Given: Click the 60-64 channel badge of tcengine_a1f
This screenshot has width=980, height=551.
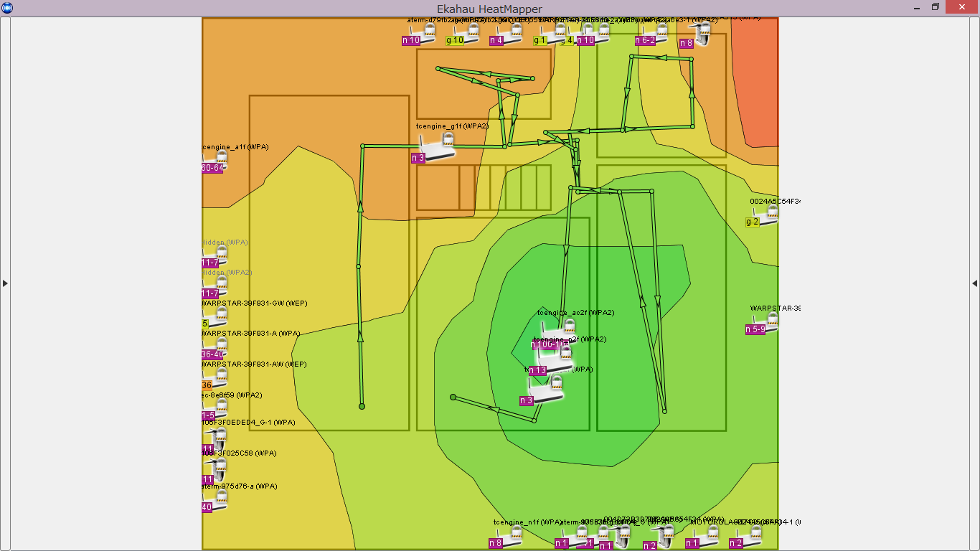Looking at the screenshot, I should pyautogui.click(x=212, y=168).
